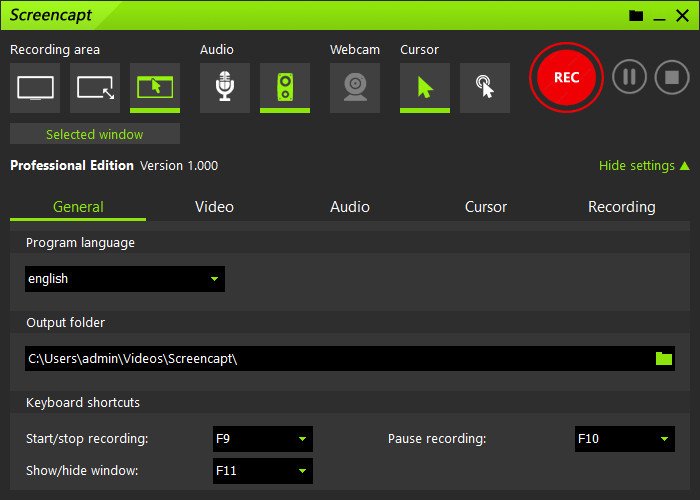Open output folder from title bar icon
700x500 pixels.
[636, 16]
